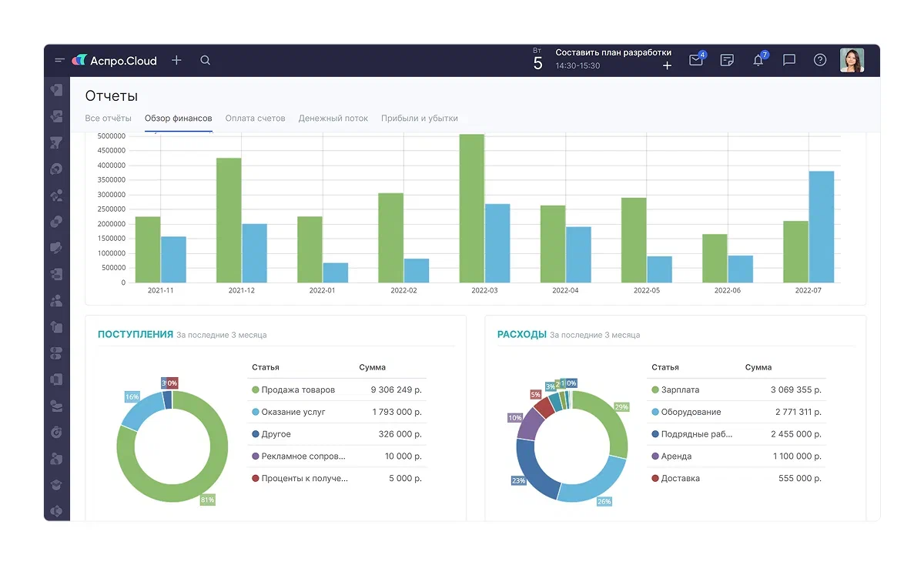Switch to the Оплата счетов tab
Viewport: 924px width, 565px height.
pyautogui.click(x=255, y=119)
